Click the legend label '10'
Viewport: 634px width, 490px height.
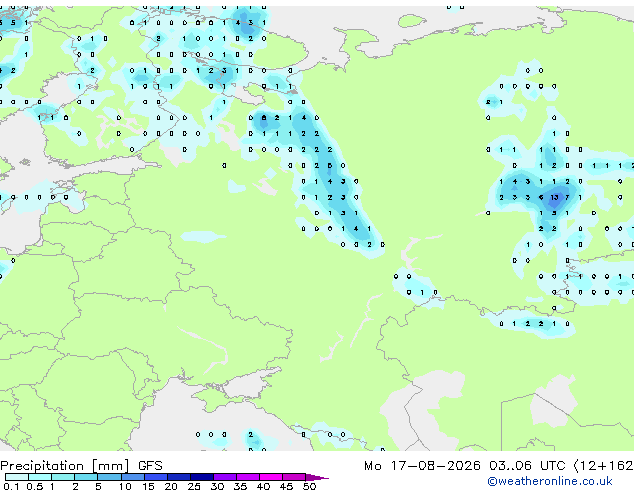point(125,486)
